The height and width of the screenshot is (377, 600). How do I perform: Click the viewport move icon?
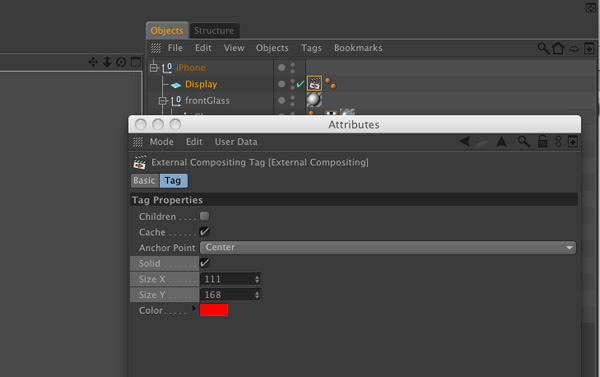pyautogui.click(x=93, y=62)
